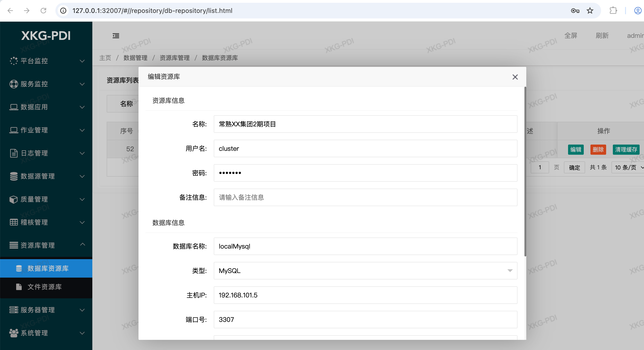Select the 文件资源库 submenu item

(45, 287)
